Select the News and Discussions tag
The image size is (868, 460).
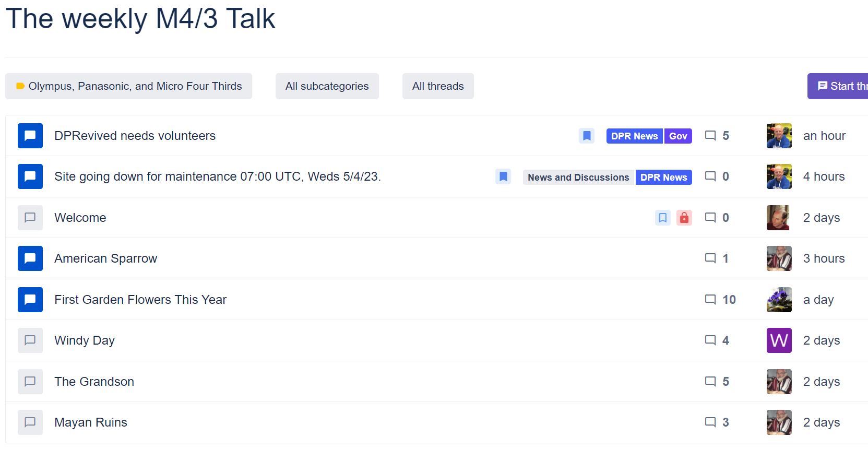click(578, 178)
